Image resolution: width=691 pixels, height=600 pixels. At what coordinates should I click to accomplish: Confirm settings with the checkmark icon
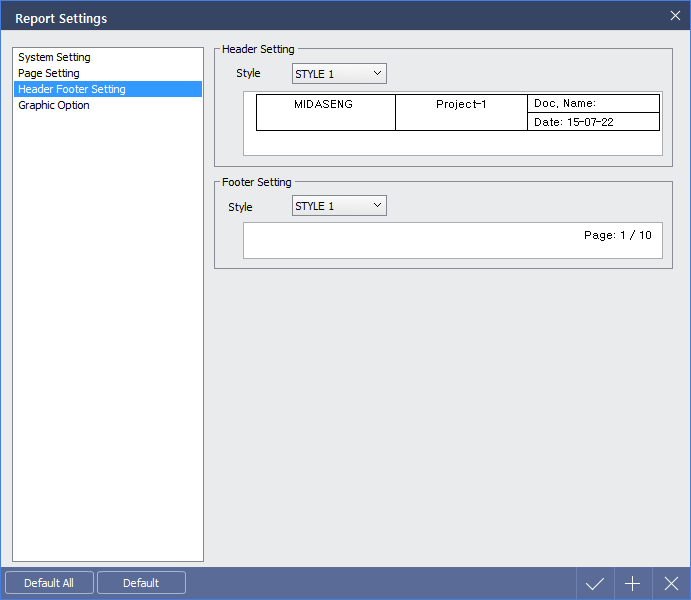click(x=595, y=584)
